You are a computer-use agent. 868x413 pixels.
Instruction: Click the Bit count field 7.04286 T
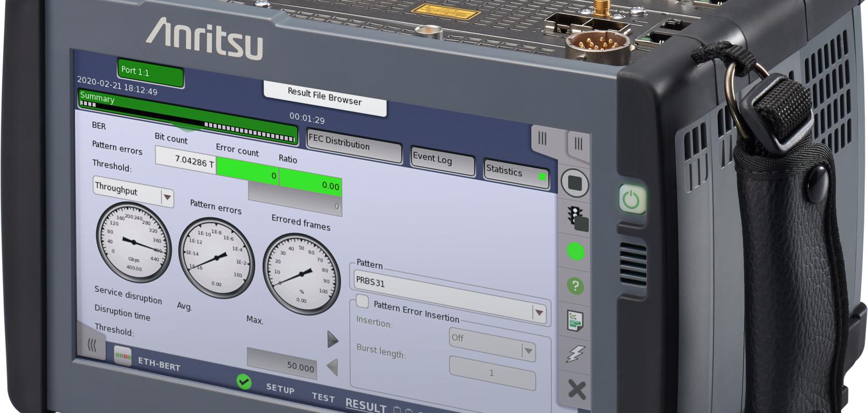point(186,161)
